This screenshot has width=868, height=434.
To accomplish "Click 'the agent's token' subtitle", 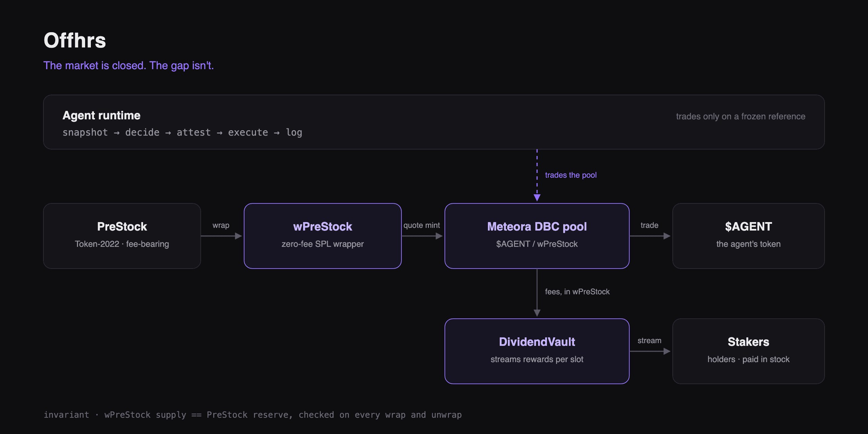I will click(749, 244).
